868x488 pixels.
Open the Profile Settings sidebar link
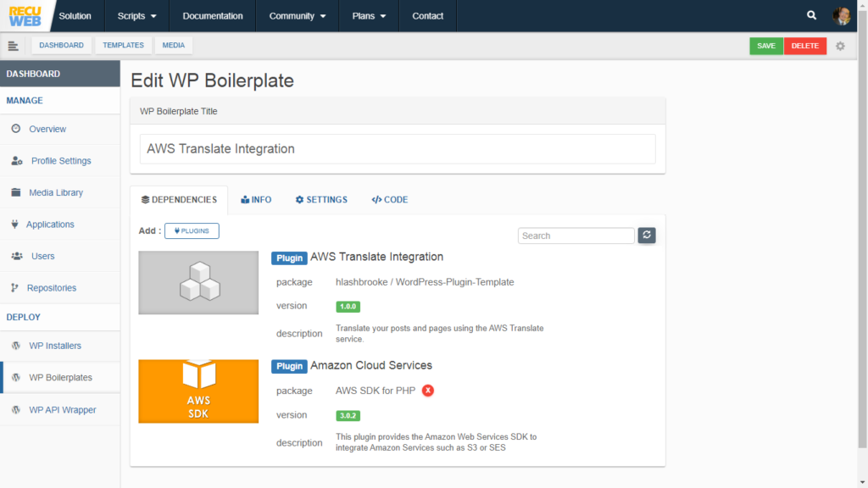click(60, 160)
